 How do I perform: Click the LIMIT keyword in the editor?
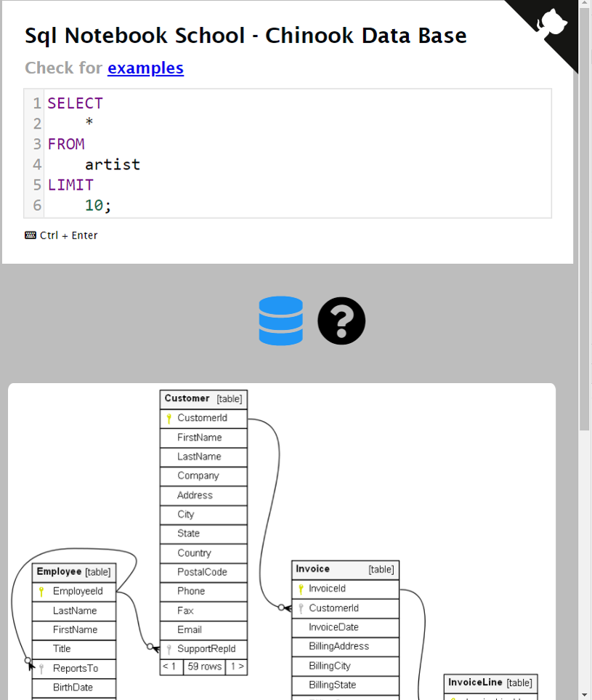click(70, 185)
